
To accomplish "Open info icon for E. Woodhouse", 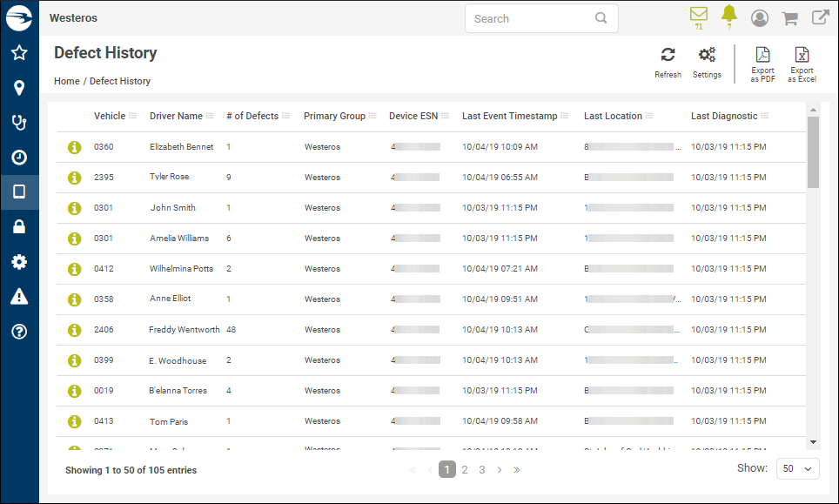I will click(x=74, y=360).
